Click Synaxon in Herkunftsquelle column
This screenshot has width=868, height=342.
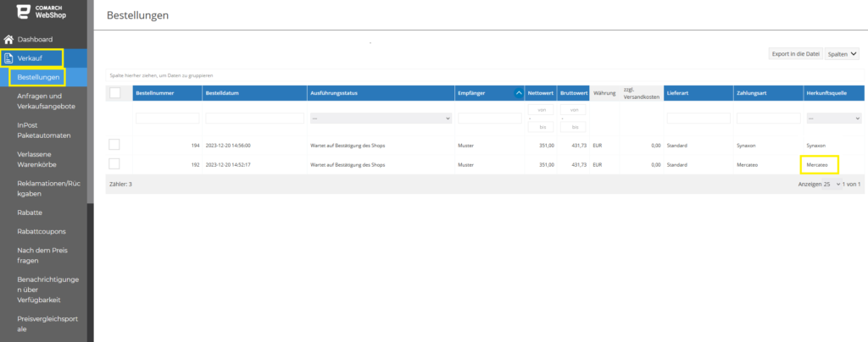point(816,146)
